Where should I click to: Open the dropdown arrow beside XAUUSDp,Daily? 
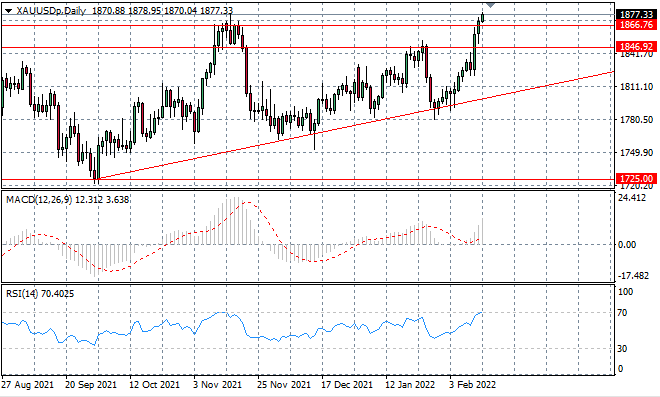click(8, 11)
